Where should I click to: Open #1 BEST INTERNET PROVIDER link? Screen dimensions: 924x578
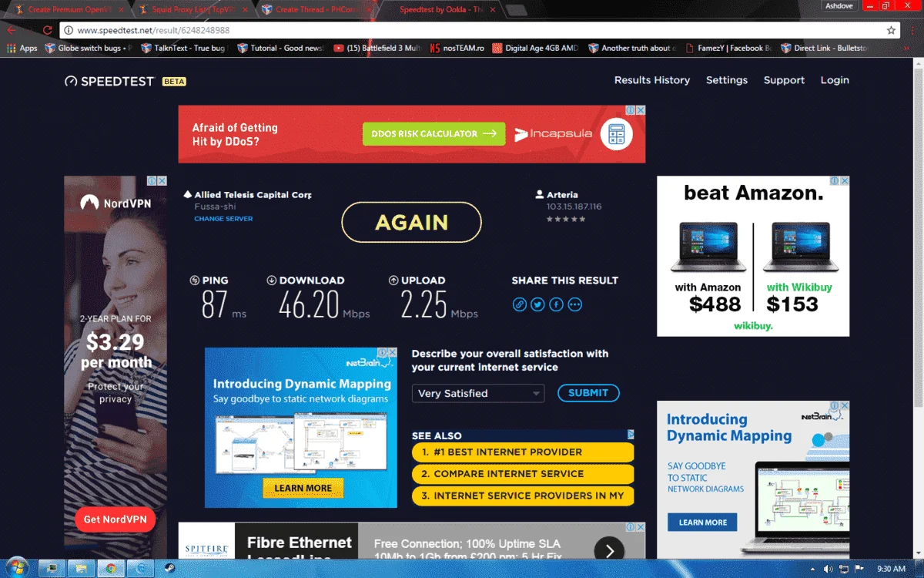click(523, 452)
